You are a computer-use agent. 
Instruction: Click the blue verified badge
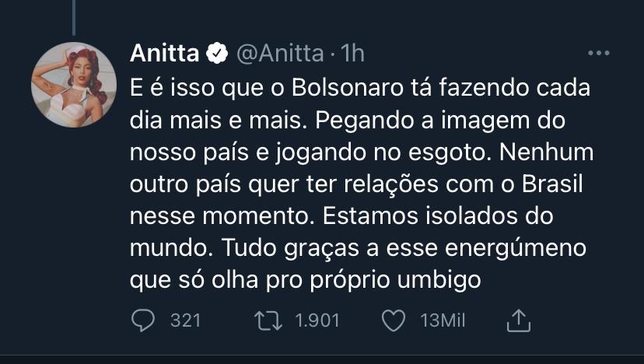[x=217, y=54]
